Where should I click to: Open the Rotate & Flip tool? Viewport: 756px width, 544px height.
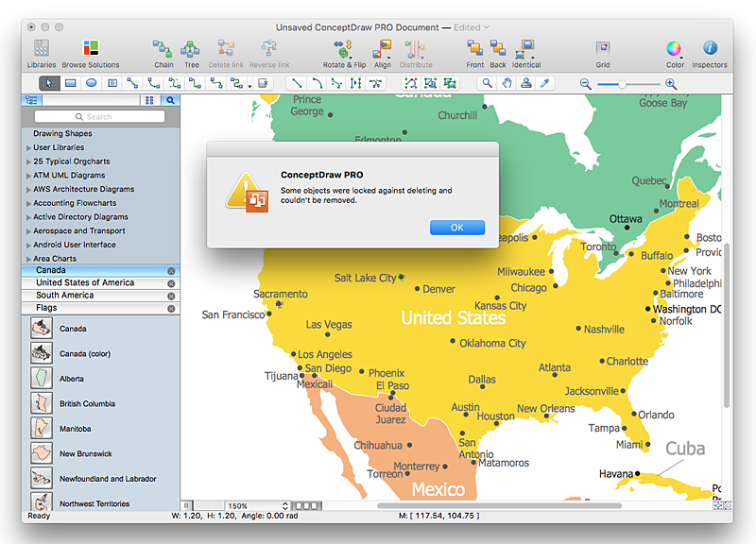pyautogui.click(x=344, y=54)
